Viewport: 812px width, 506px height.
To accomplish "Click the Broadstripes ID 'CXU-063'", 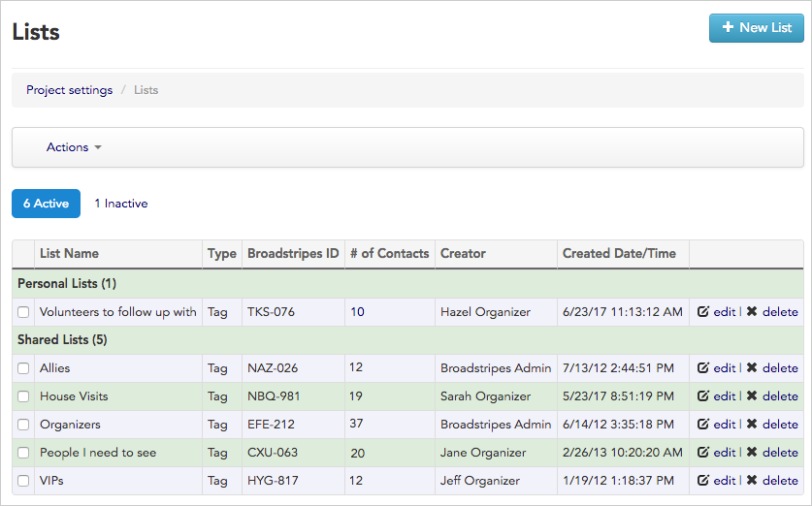I will (273, 453).
